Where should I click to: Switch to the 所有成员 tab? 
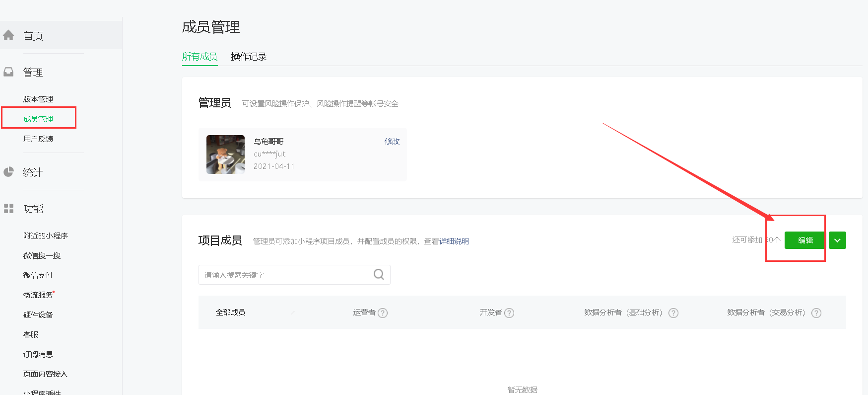point(200,57)
